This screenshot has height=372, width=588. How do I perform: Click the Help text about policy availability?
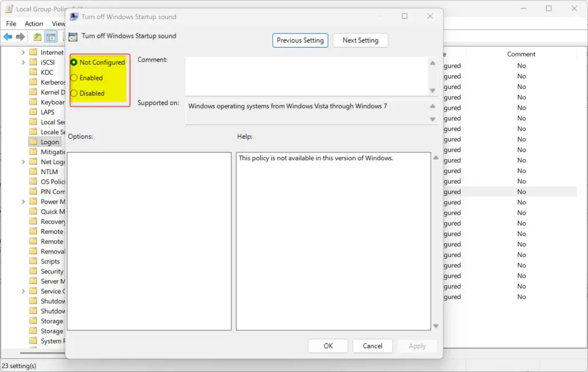(316, 158)
